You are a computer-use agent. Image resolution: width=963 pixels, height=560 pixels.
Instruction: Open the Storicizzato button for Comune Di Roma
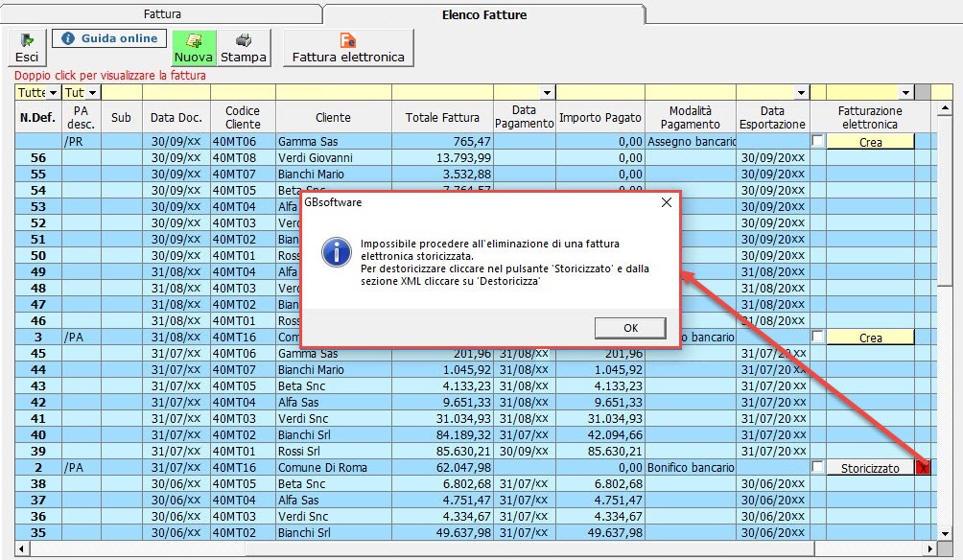click(x=870, y=468)
